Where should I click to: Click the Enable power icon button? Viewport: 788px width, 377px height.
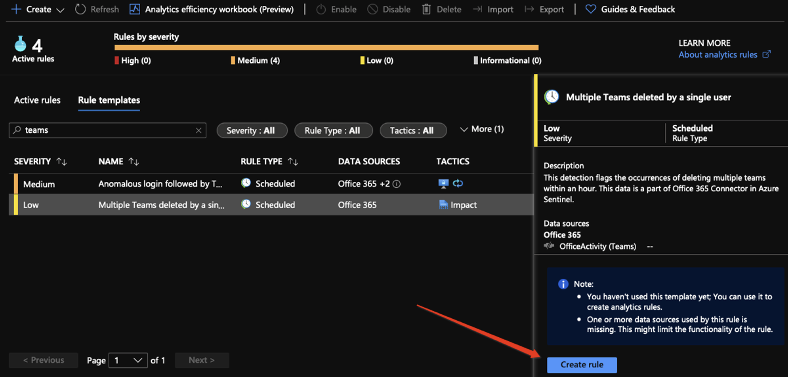click(322, 10)
